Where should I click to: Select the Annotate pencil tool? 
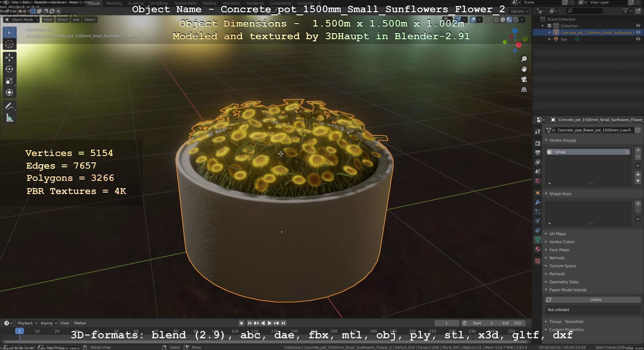point(10,106)
